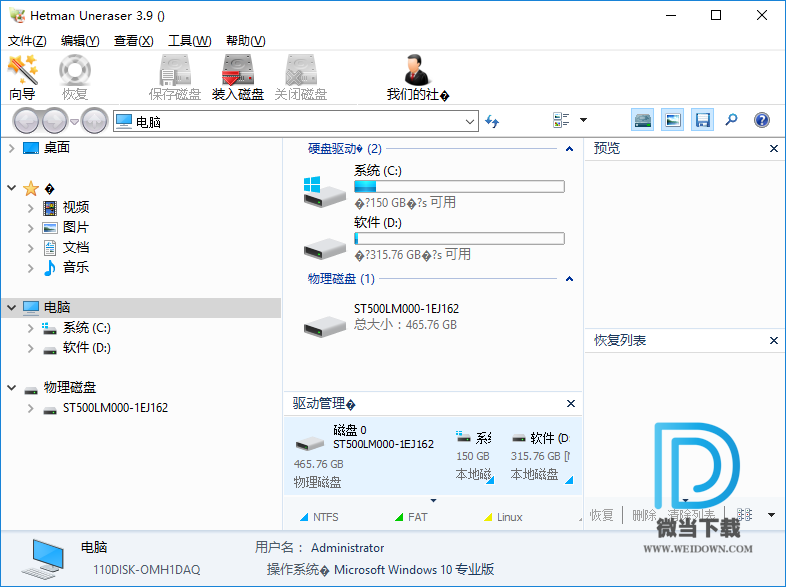This screenshot has height=587, width=786.
Task: Expand the 图片 tree node
Action: point(31,228)
